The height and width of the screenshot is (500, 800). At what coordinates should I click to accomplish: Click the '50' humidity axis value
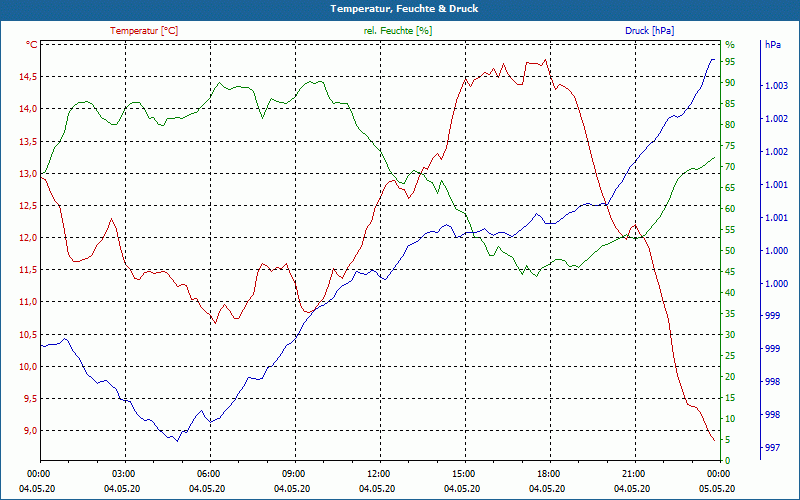coord(730,251)
